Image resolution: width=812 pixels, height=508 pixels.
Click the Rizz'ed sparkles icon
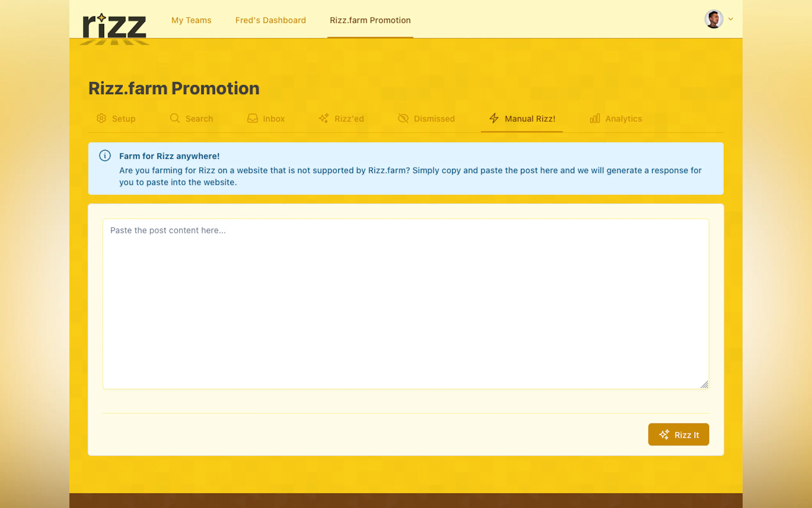(x=324, y=118)
